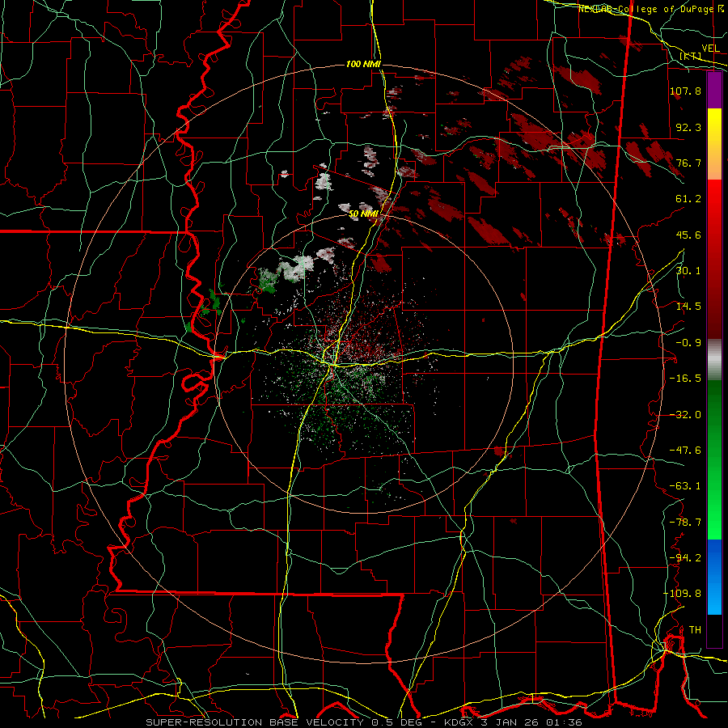The image size is (728, 728).
Task: Click the "VEL" legend title
Action: (x=710, y=49)
